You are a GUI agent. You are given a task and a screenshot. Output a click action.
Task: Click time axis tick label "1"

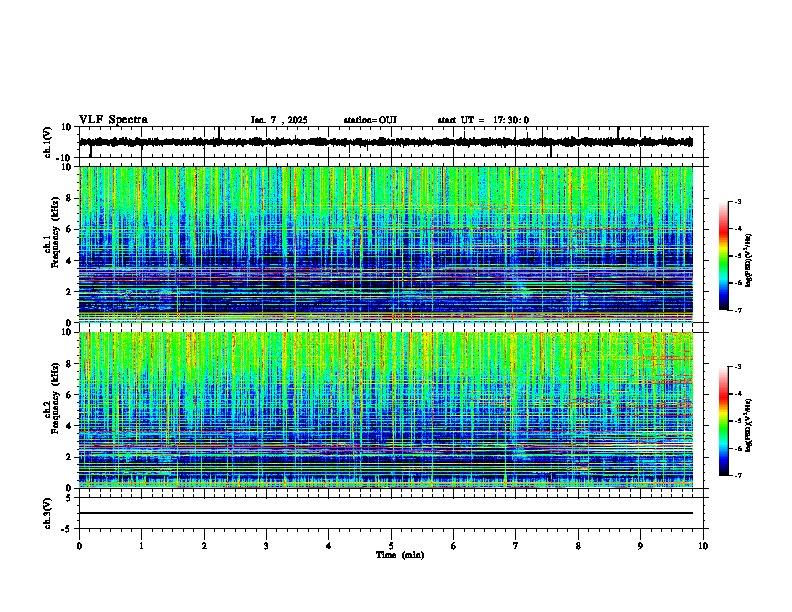point(141,546)
